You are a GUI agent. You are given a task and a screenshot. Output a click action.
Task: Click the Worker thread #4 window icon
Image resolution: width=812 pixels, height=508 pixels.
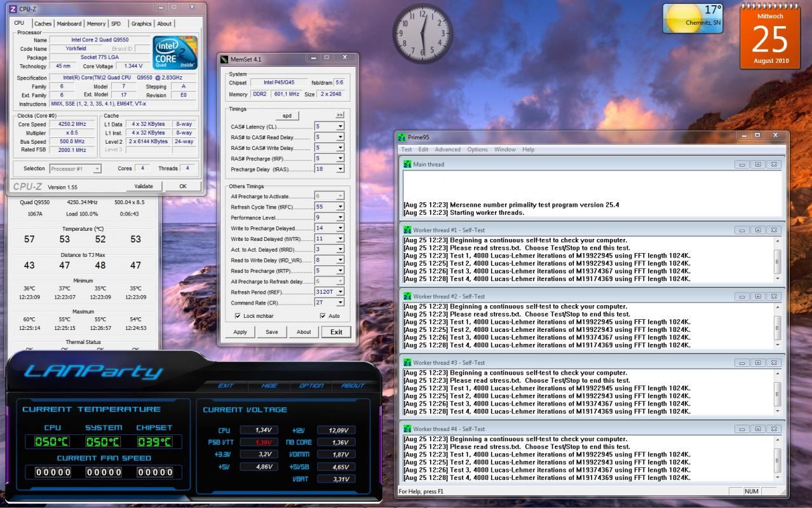[407, 429]
